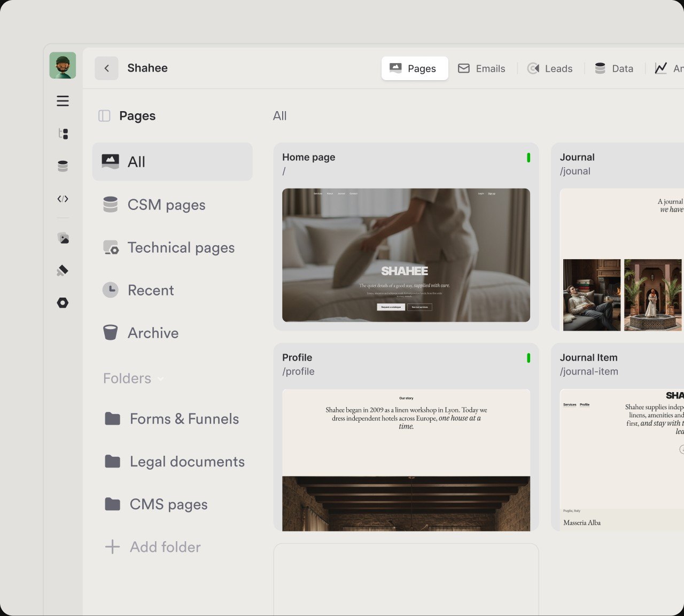Image resolution: width=684 pixels, height=616 pixels.
Task: Open the code editor icon
Action: pyautogui.click(x=63, y=199)
